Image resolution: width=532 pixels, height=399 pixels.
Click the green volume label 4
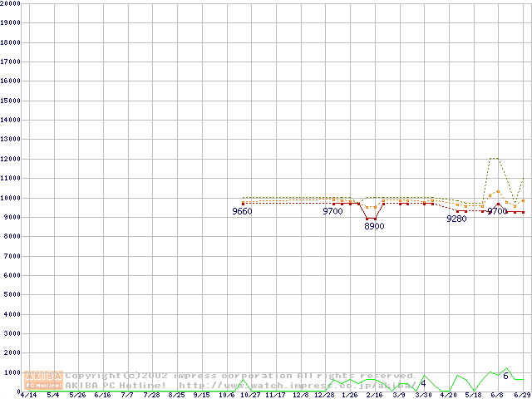click(x=423, y=383)
